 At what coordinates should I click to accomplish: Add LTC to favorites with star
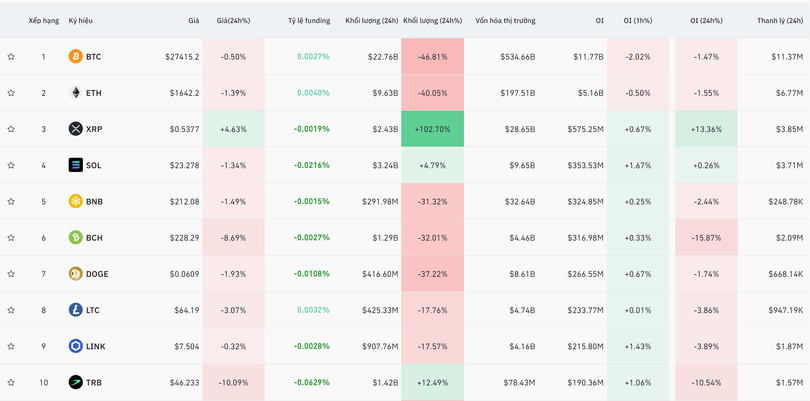(11, 310)
